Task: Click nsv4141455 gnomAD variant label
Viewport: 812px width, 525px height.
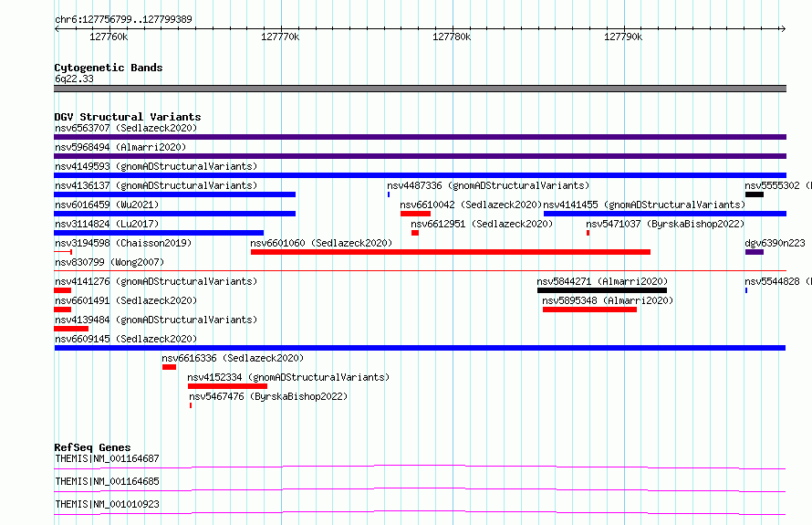Action: (x=644, y=205)
